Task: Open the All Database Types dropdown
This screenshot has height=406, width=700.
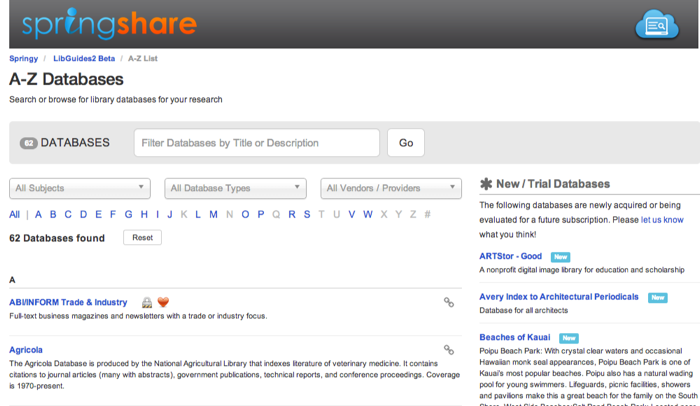Action: [235, 188]
